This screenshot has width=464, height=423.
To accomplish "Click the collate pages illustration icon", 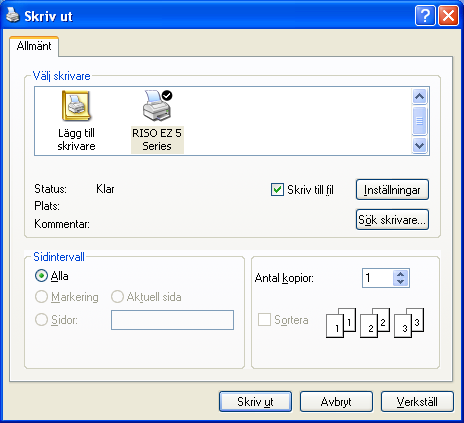I will coord(375,322).
